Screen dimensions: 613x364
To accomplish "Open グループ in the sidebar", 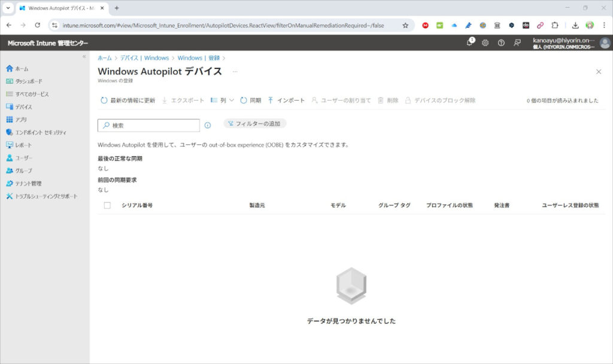I will [19, 171].
